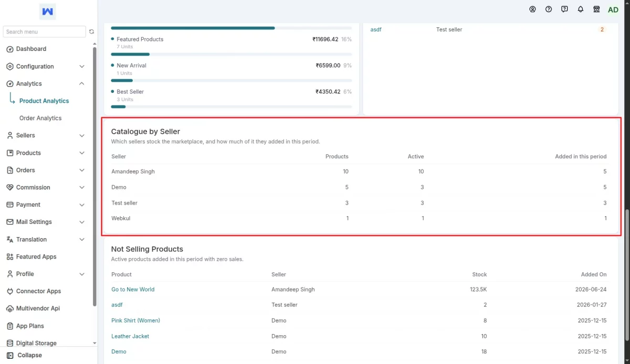The width and height of the screenshot is (630, 364).
Task: Expand the Products menu chevron
Action: 82,153
